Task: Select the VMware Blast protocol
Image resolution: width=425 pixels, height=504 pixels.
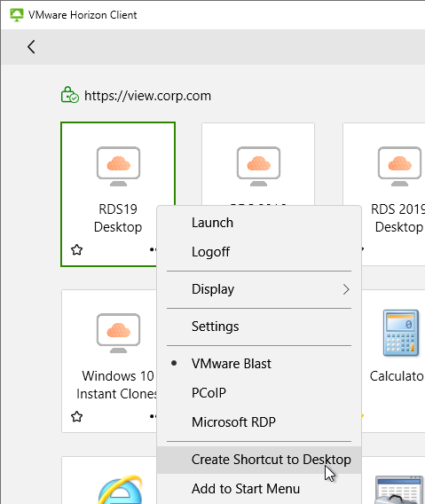Action: tap(259, 364)
